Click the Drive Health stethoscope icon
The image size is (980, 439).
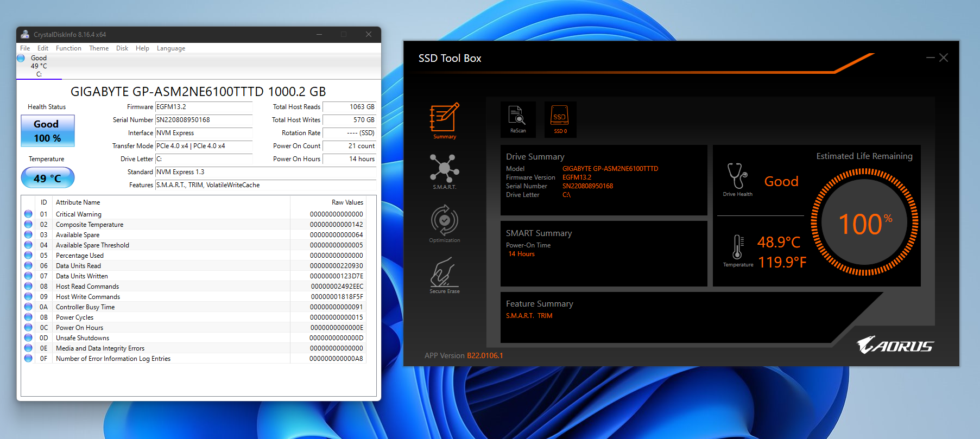coord(737,176)
